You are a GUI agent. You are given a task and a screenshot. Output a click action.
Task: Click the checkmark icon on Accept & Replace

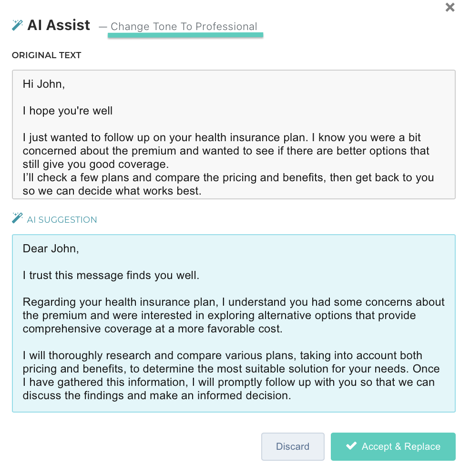click(x=351, y=446)
